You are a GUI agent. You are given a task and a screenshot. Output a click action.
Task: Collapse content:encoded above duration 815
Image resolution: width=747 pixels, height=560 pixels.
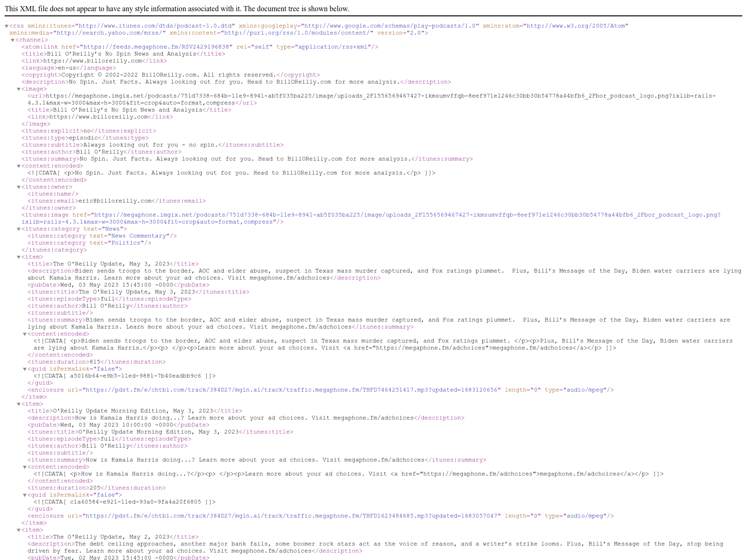[x=25, y=334]
